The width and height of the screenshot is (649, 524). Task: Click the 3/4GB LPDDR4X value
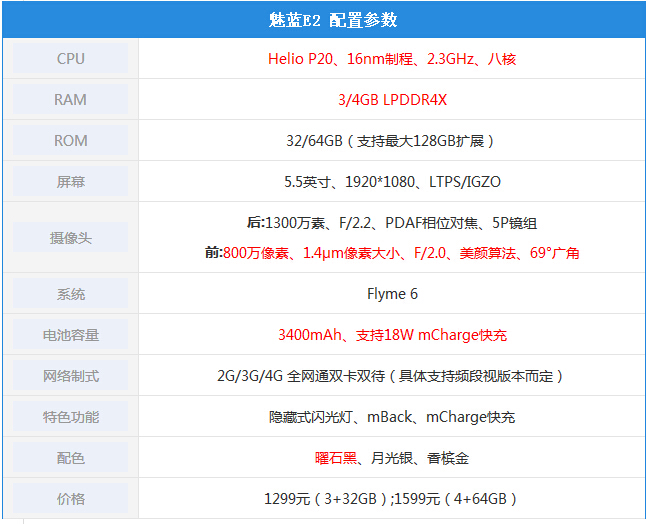coord(392,100)
